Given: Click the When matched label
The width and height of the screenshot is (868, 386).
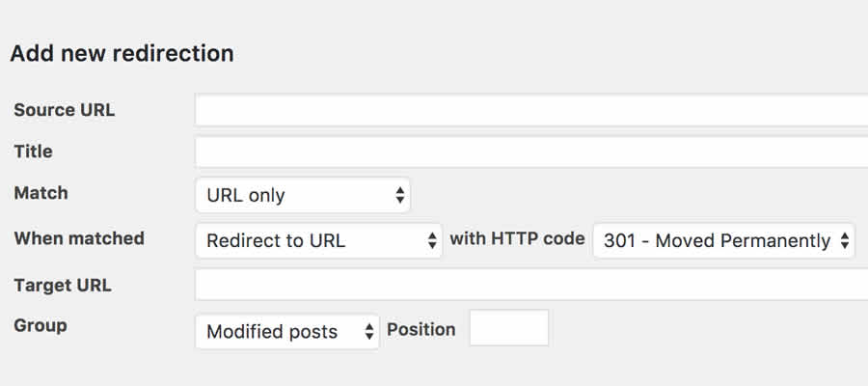Looking at the screenshot, I should point(79,238).
